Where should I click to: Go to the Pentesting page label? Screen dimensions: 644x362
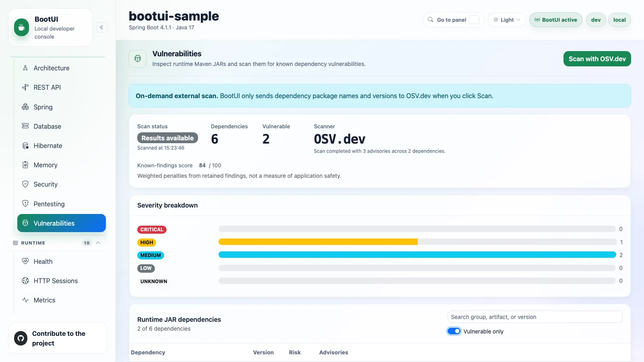[x=49, y=204]
